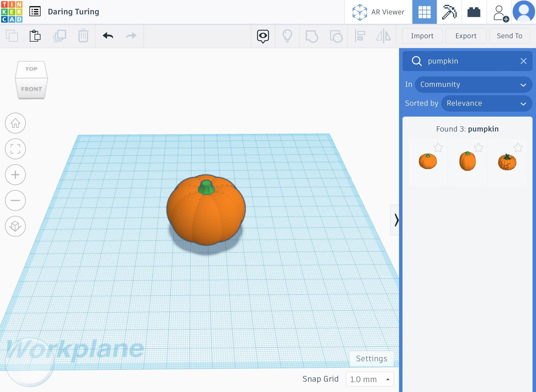Delete the selected shape with the trash icon

point(83,36)
